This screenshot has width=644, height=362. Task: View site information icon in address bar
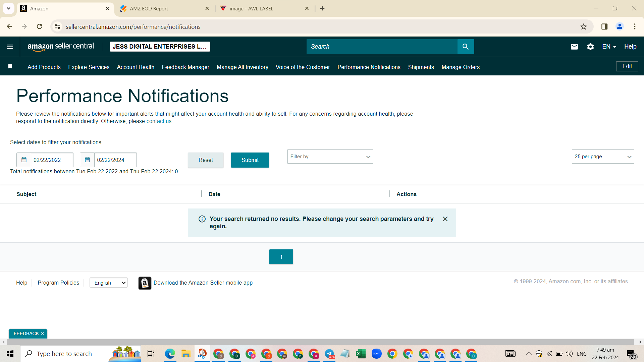[58, 26]
